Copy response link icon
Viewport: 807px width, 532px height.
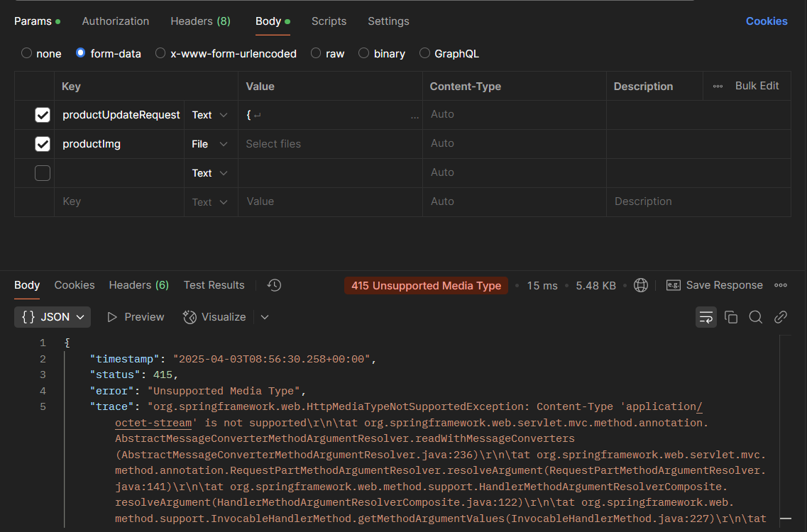[781, 317]
